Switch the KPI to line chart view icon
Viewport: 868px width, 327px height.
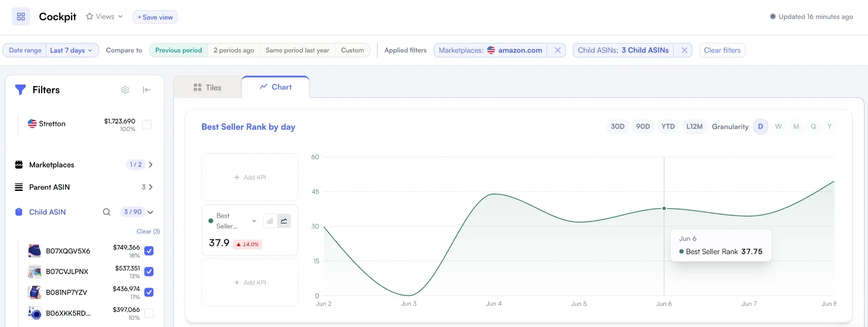pyautogui.click(x=284, y=221)
